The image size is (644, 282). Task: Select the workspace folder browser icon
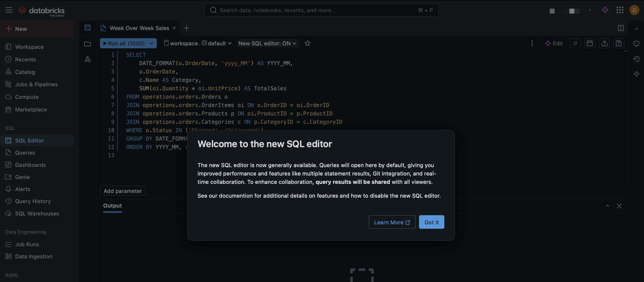(87, 43)
